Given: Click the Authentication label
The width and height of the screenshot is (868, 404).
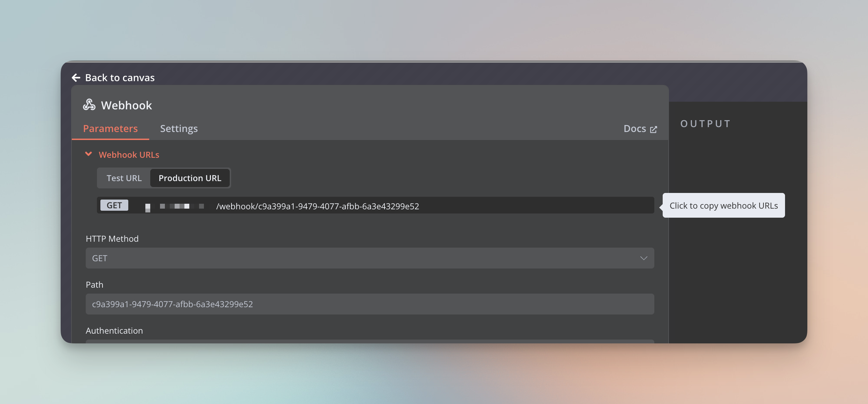Looking at the screenshot, I should [x=114, y=331].
